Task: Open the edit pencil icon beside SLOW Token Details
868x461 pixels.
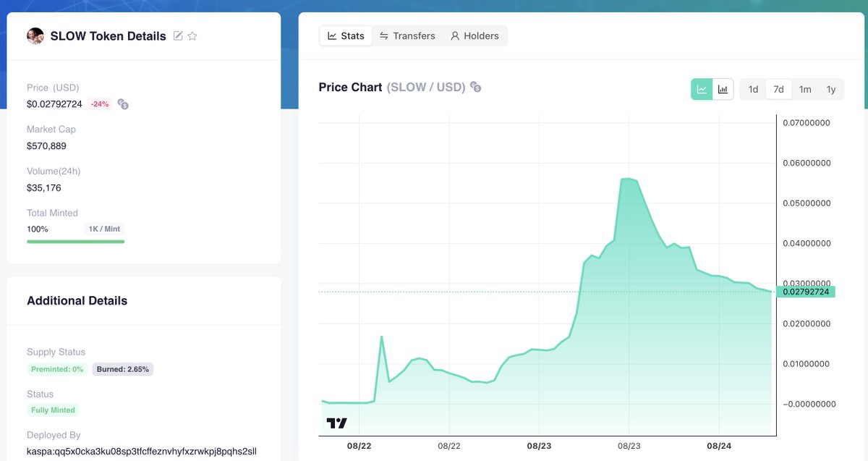Action: click(x=176, y=35)
